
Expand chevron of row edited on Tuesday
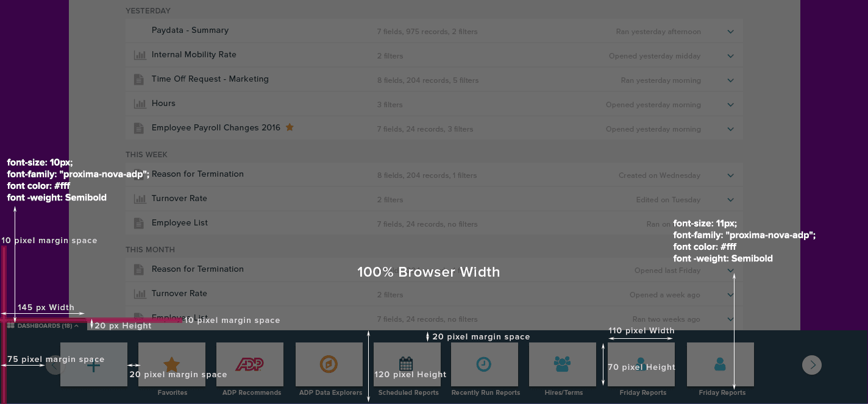(x=731, y=200)
